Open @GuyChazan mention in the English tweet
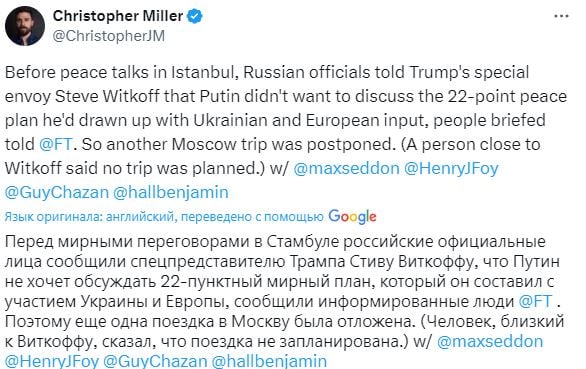 [x=56, y=193]
